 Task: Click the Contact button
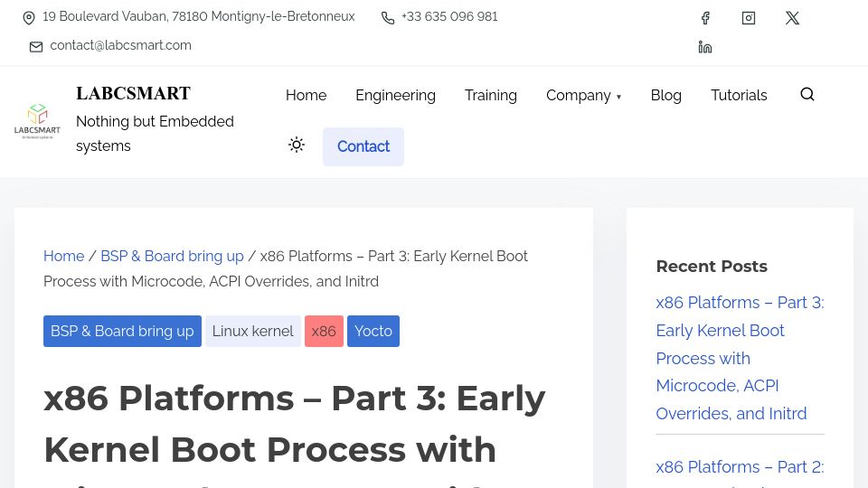363,146
